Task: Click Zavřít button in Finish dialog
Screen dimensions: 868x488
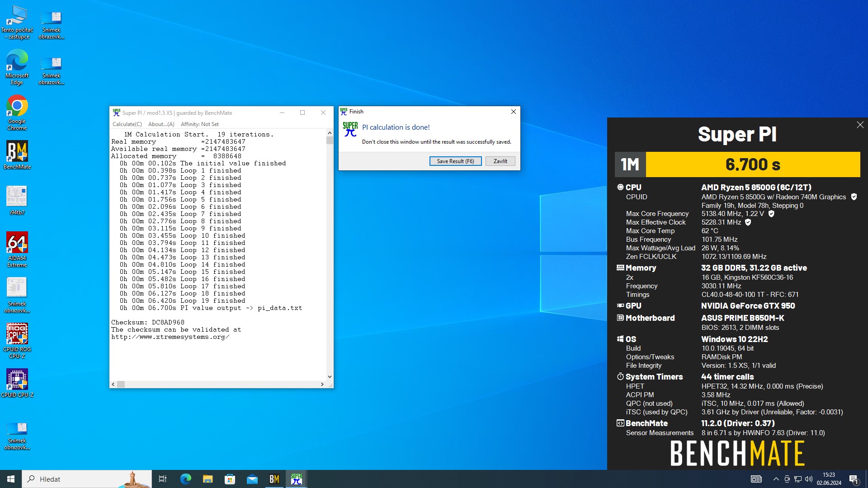Action: [x=500, y=161]
